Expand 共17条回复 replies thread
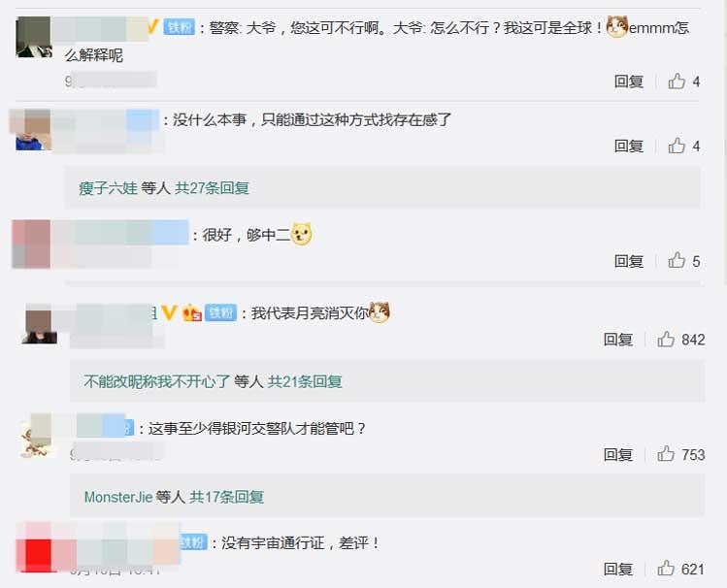The height and width of the screenshot is (588, 727). [226, 497]
